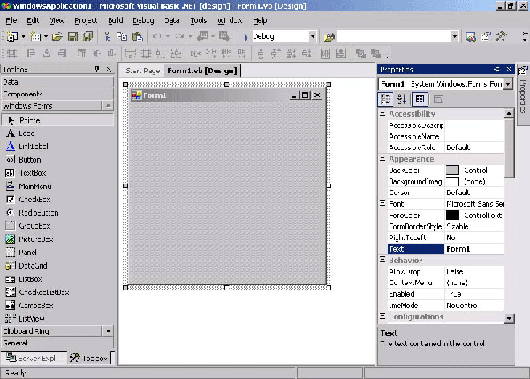Toggle Categorized view in Properties
This screenshot has height=379, width=530.
click(x=385, y=99)
